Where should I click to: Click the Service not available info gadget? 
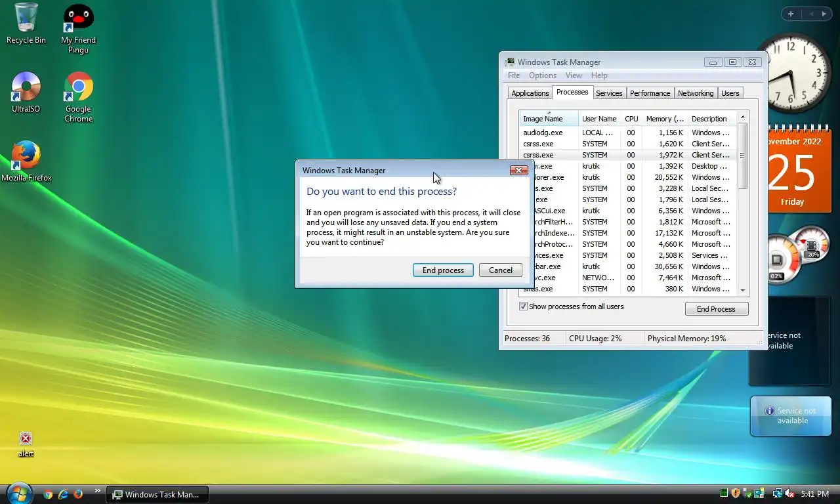791,416
